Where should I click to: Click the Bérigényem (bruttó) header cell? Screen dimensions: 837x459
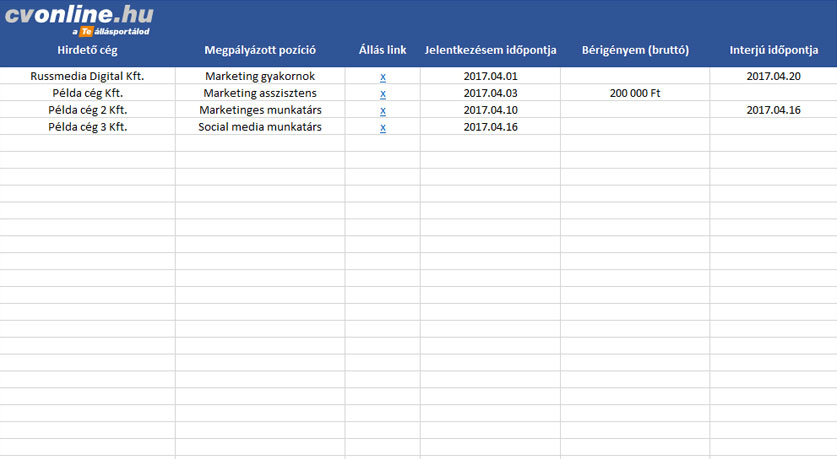click(635, 50)
